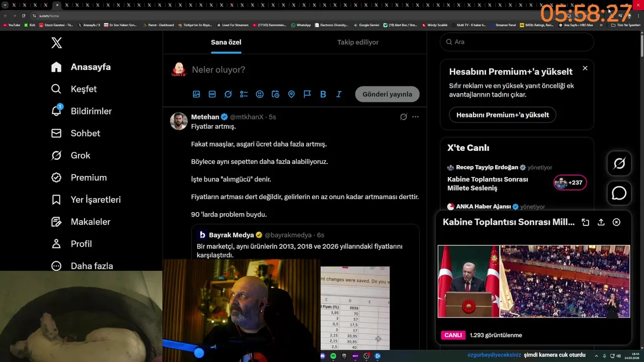Open Sohbet messages
The width and height of the screenshot is (644, 362).
(x=75, y=133)
